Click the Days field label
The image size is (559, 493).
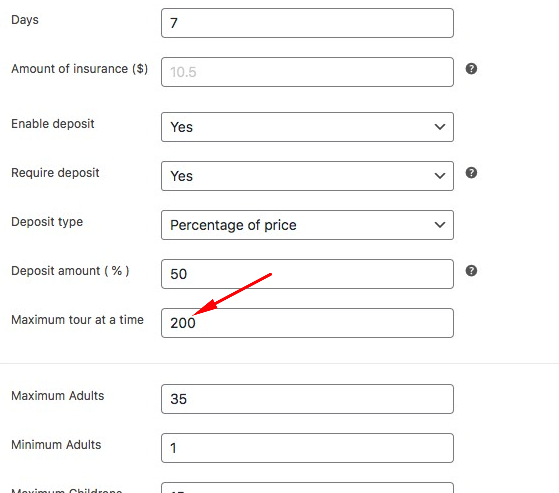tap(25, 20)
